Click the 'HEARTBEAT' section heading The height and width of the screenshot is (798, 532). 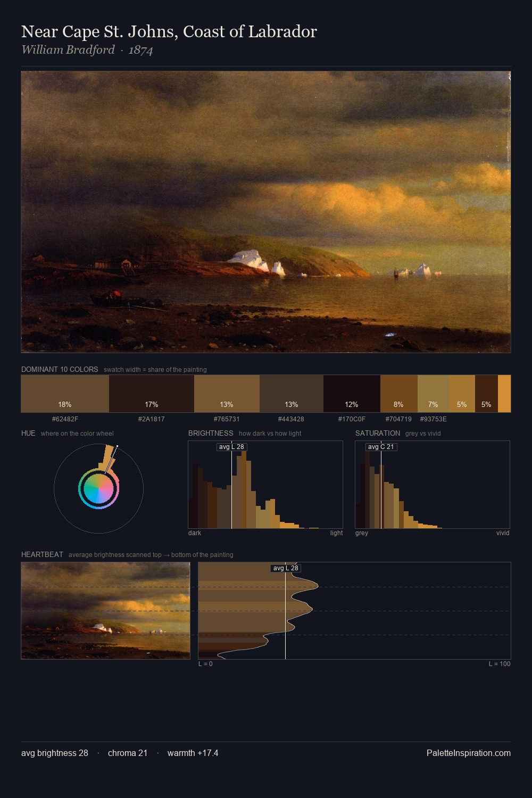(x=42, y=554)
